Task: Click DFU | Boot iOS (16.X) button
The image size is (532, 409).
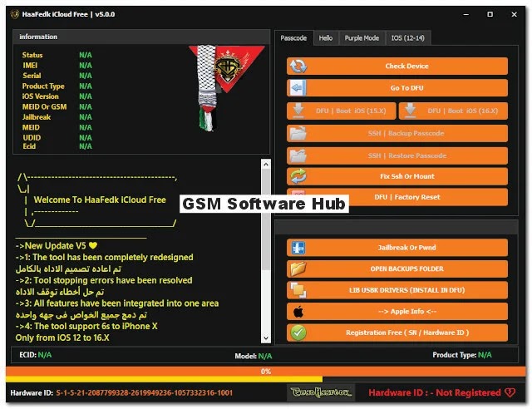Action: coord(453,111)
